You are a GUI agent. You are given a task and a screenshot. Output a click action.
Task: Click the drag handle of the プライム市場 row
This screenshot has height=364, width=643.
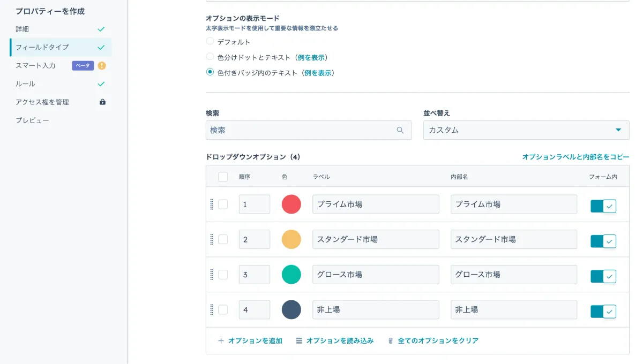(x=212, y=204)
